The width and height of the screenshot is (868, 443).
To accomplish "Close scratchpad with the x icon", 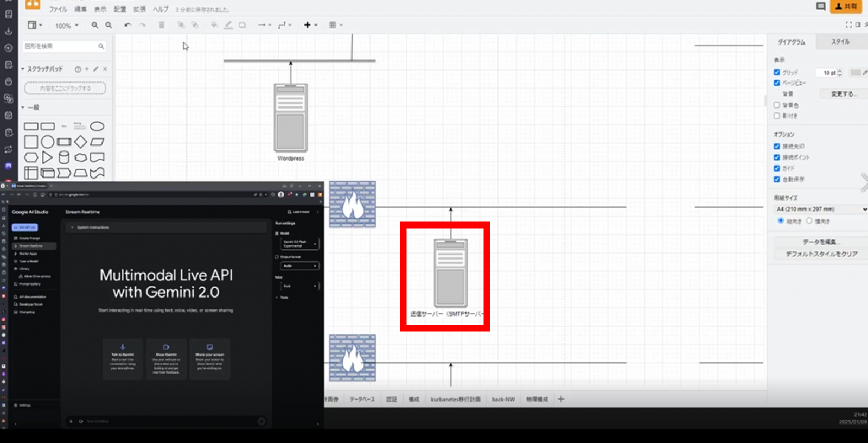I will pyautogui.click(x=105, y=69).
